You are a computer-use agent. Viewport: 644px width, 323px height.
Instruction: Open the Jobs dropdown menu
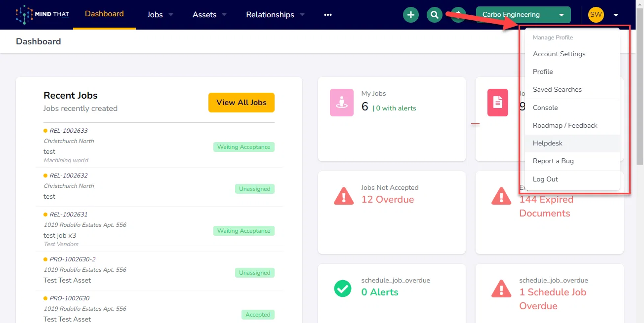point(161,15)
